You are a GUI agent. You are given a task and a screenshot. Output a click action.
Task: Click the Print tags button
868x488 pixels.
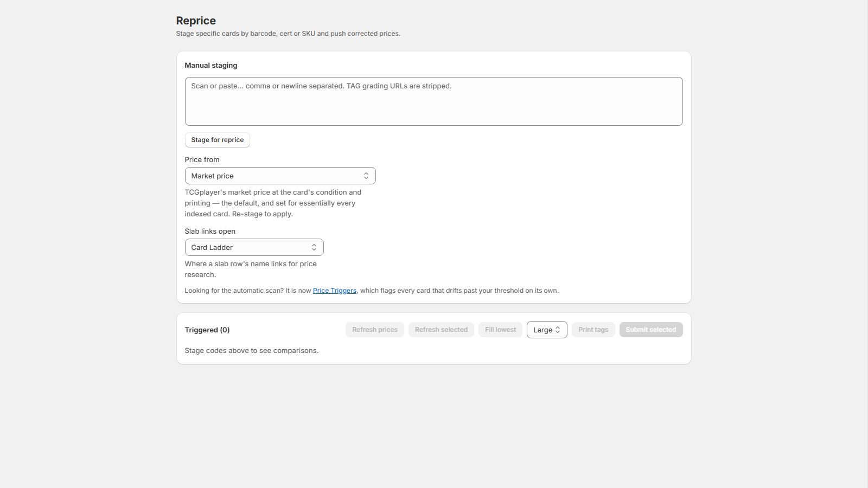[x=593, y=330]
